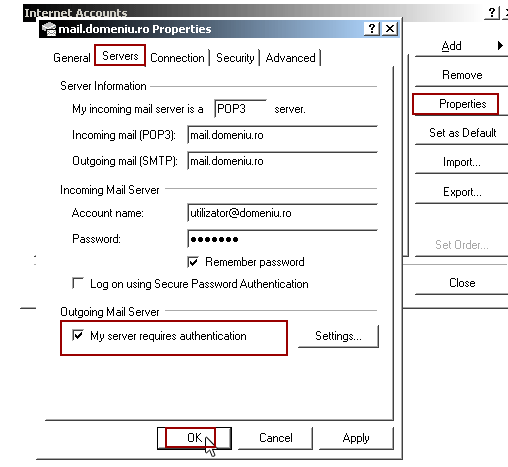Focus the Account name input field
508x467 pixels.
point(282,213)
